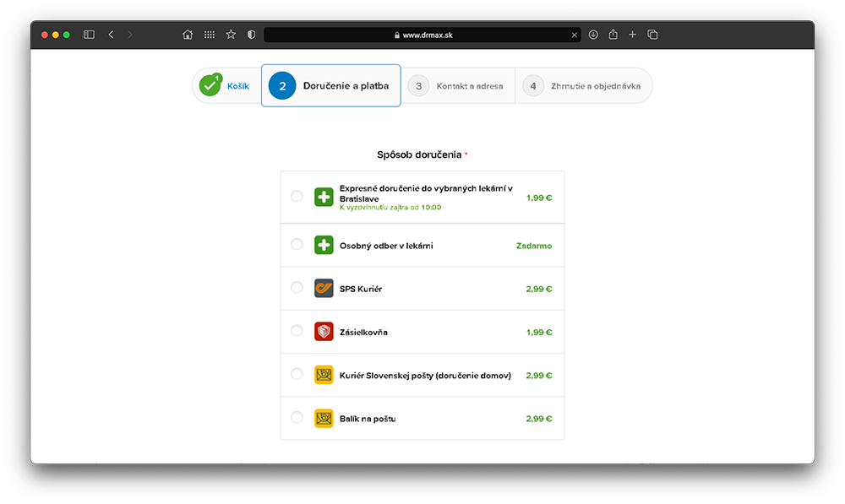845x504 pixels.
Task: Open the home page icon
Action: 188,35
